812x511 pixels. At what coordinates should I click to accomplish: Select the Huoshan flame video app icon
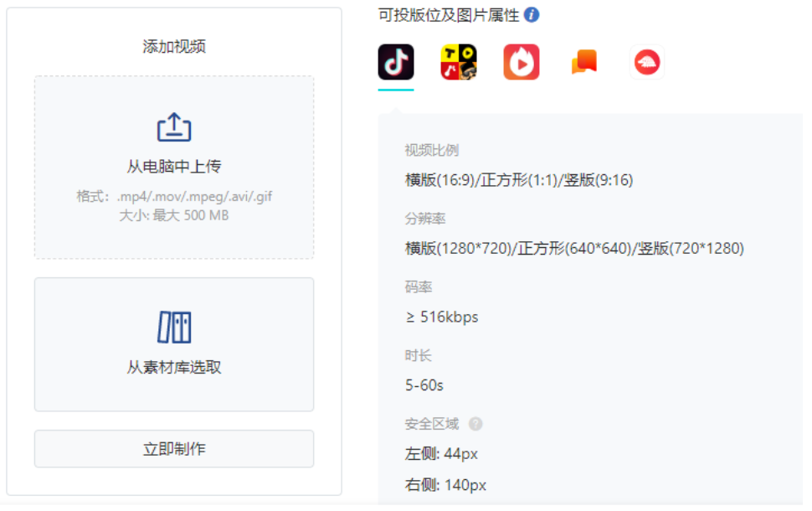pos(521,62)
